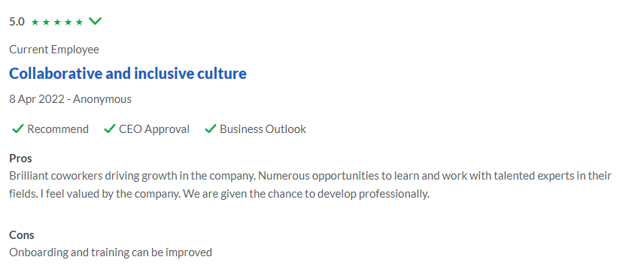Image resolution: width=644 pixels, height=275 pixels.
Task: Click the Onboarding and training cons text
Action: point(111,252)
